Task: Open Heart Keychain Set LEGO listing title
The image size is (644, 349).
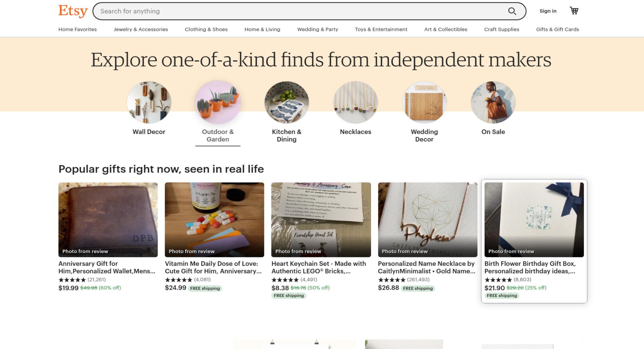Action: 319,267
